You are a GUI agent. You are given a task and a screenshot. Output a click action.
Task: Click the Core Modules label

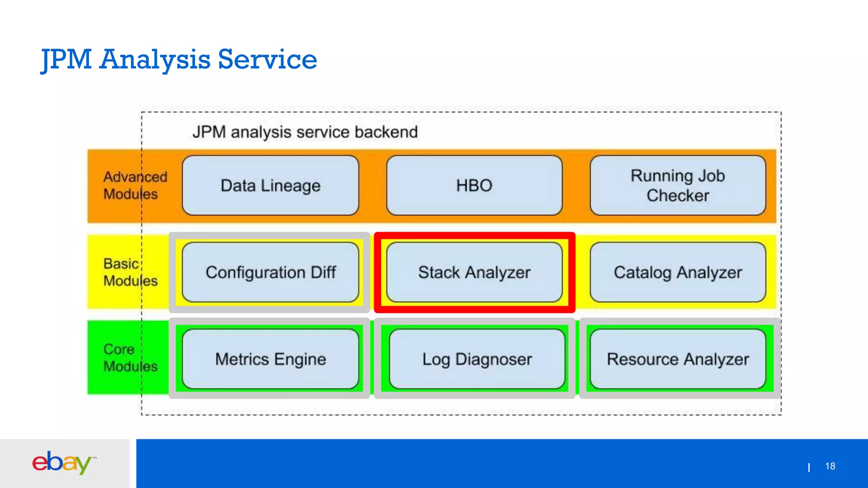tap(130, 358)
